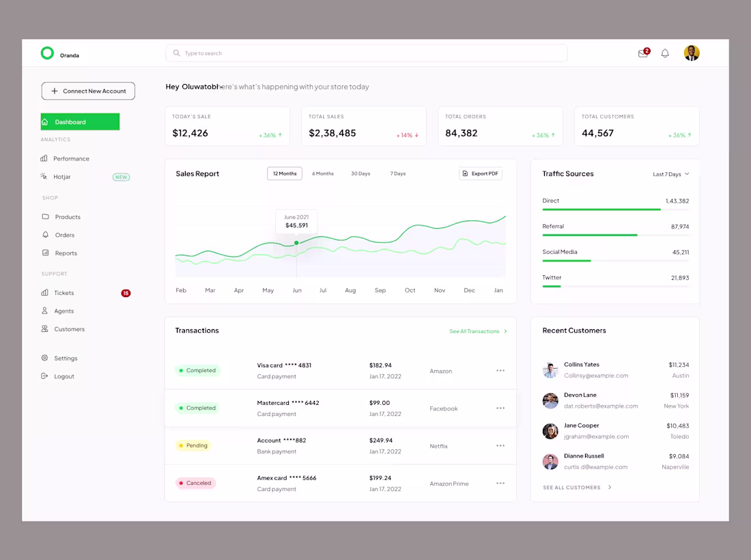Open options for the Netflix transaction

[x=500, y=445]
